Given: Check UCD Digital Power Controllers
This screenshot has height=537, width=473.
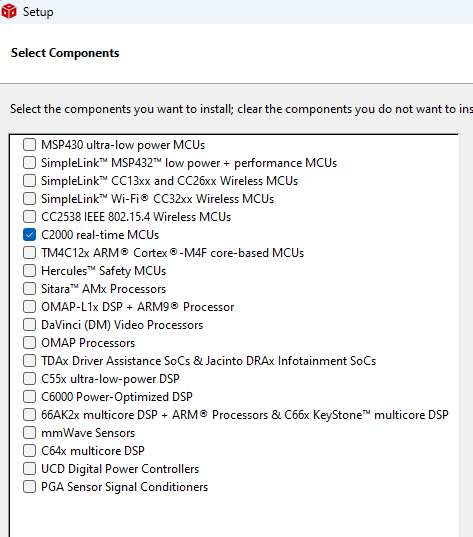Looking at the screenshot, I should pos(29,469).
